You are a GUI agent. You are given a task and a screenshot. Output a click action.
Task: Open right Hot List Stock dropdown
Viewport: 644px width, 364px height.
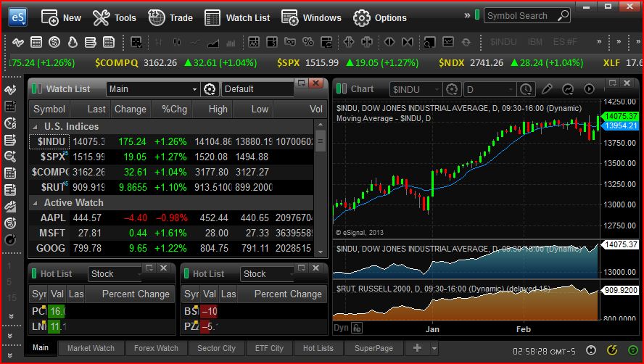coord(267,273)
